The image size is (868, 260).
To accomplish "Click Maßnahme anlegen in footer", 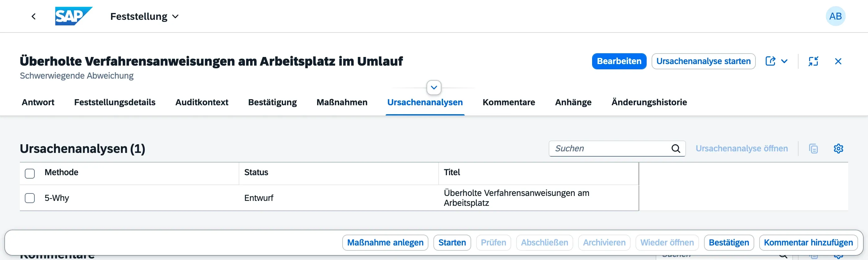I will (385, 242).
